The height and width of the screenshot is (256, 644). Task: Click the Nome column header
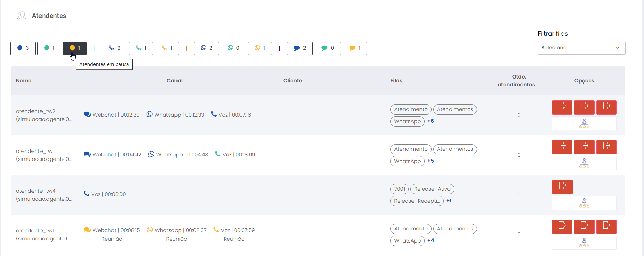(x=24, y=81)
